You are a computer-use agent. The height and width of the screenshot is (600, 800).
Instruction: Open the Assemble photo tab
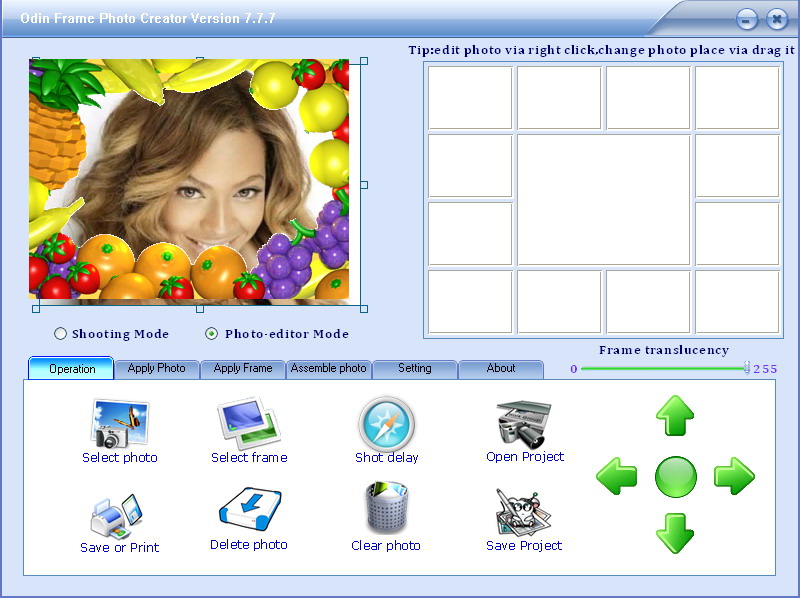click(x=329, y=369)
